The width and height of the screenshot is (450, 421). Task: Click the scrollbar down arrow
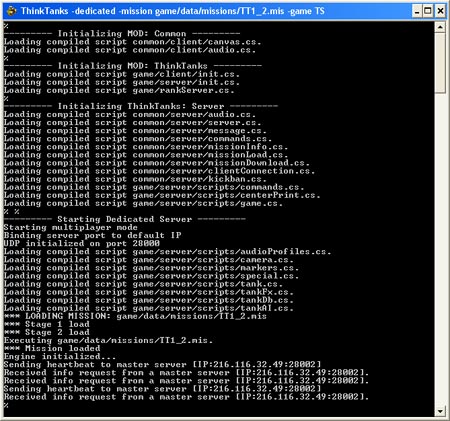tap(440, 411)
